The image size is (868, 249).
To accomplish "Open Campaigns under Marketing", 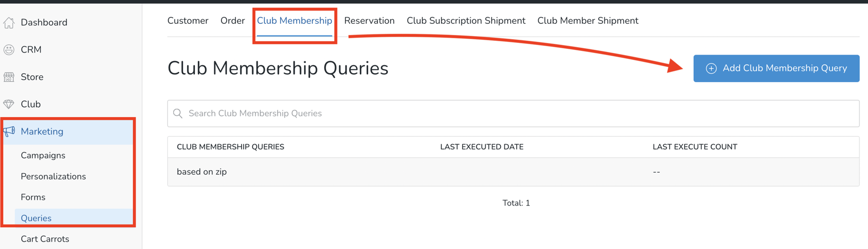I will point(43,155).
